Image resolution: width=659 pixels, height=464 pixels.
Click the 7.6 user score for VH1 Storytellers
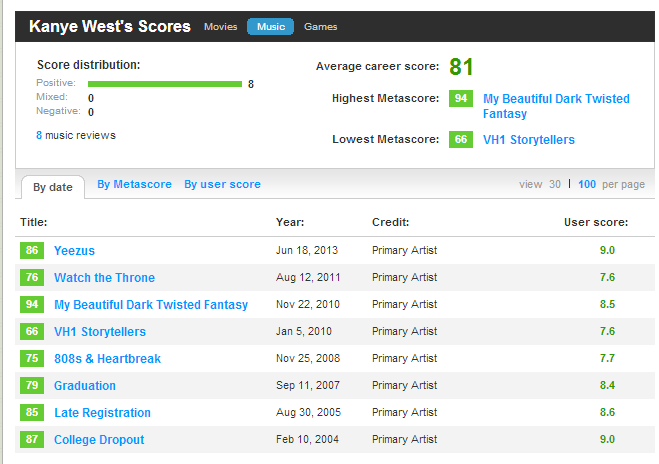click(x=607, y=331)
